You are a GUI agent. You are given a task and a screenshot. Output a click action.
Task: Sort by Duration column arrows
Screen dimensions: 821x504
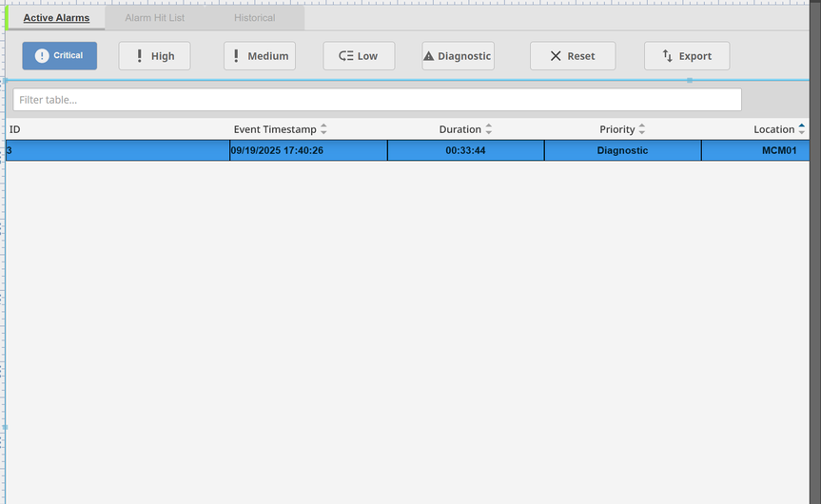[489, 129]
